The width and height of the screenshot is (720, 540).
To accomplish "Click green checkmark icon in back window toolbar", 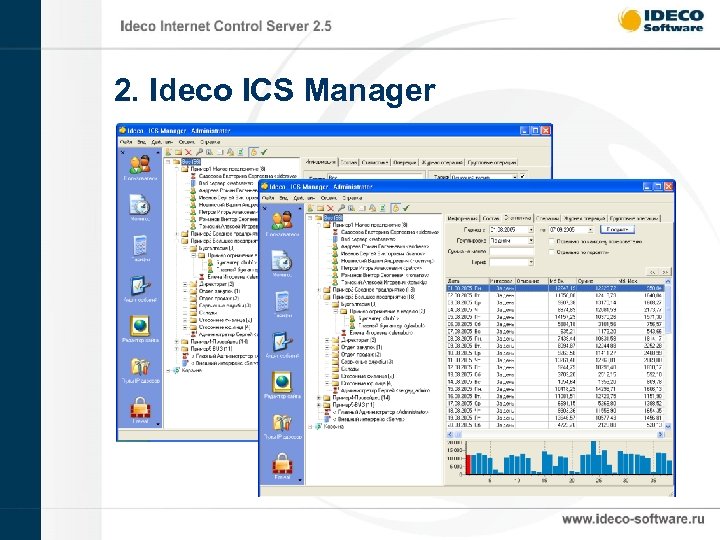I will [264, 152].
